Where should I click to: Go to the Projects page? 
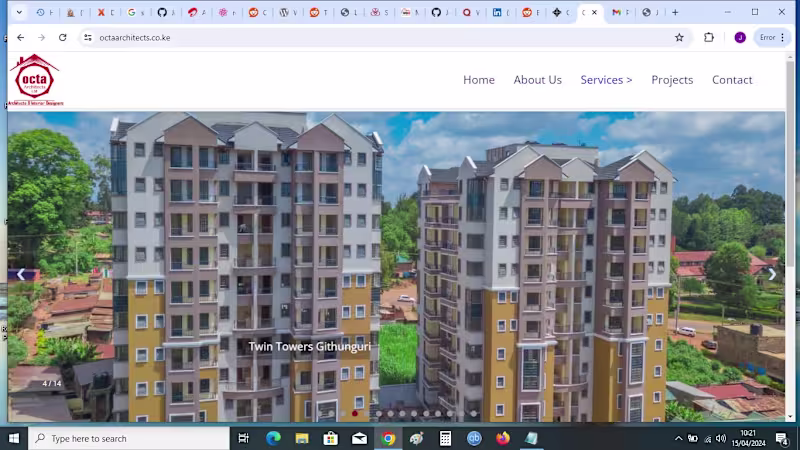[672, 80]
